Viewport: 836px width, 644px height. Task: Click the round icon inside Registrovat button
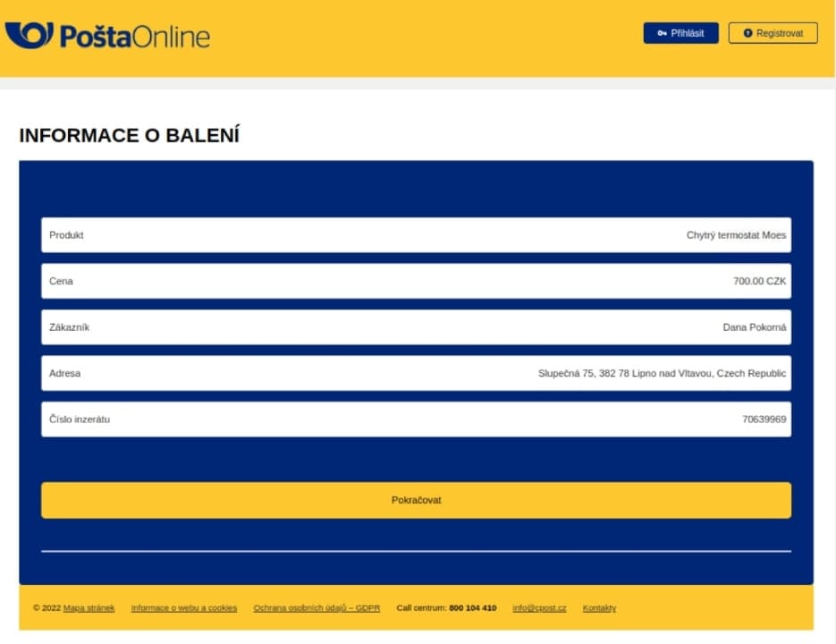747,33
